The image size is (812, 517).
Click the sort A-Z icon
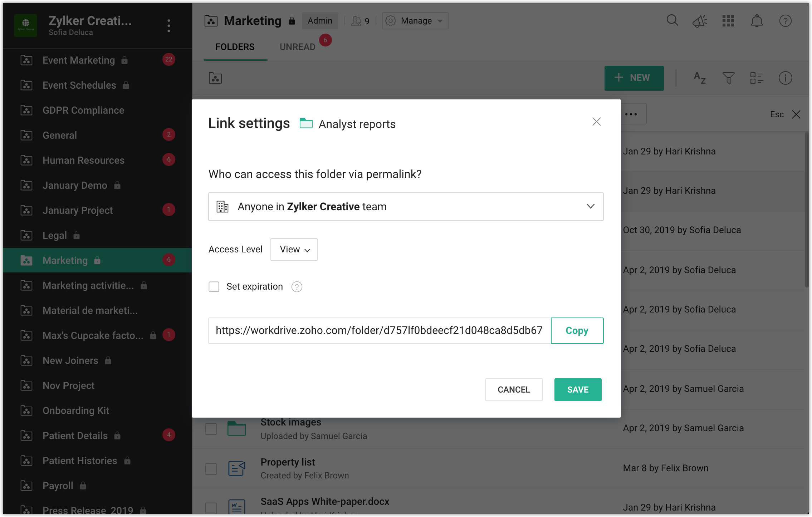coord(699,78)
